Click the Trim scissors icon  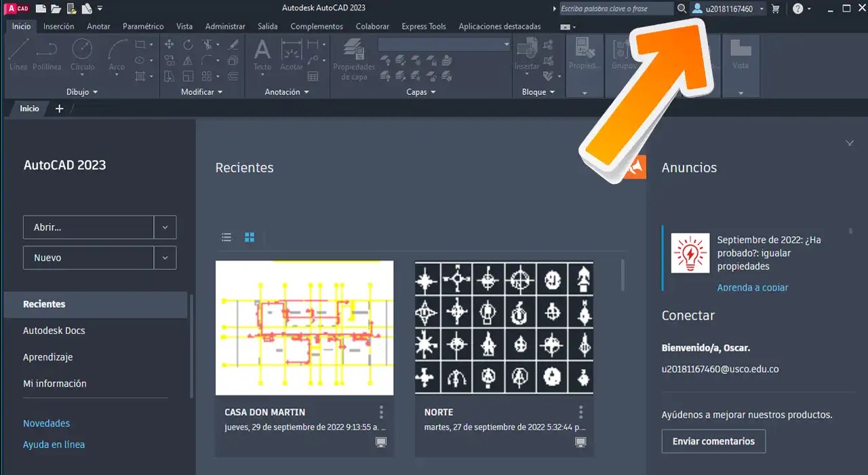[x=208, y=44]
